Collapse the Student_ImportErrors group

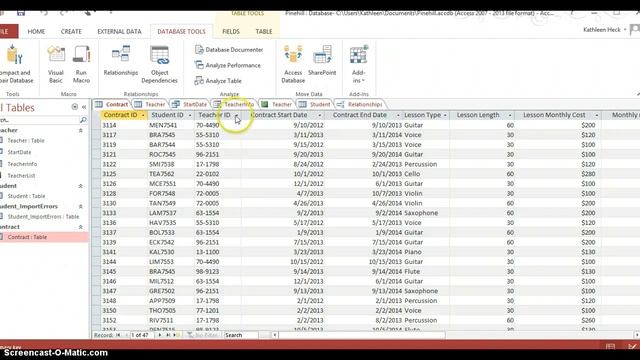click(80, 206)
